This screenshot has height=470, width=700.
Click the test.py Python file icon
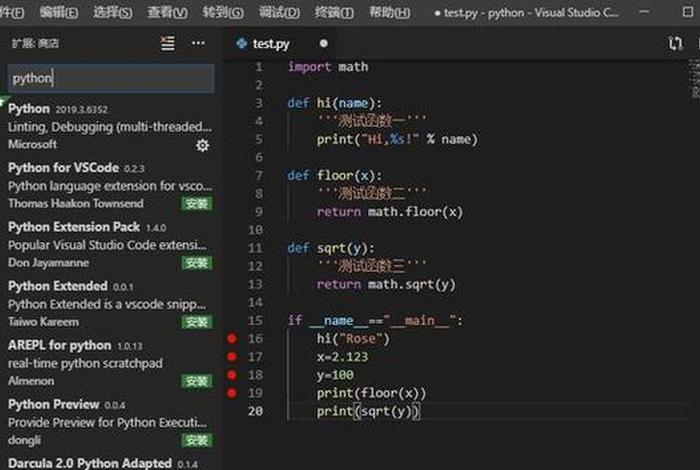pyautogui.click(x=242, y=43)
